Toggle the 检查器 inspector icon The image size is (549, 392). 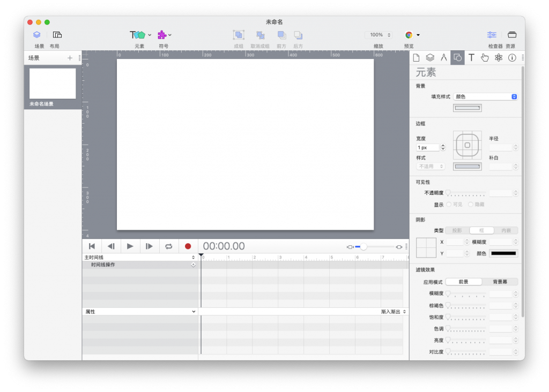point(492,35)
